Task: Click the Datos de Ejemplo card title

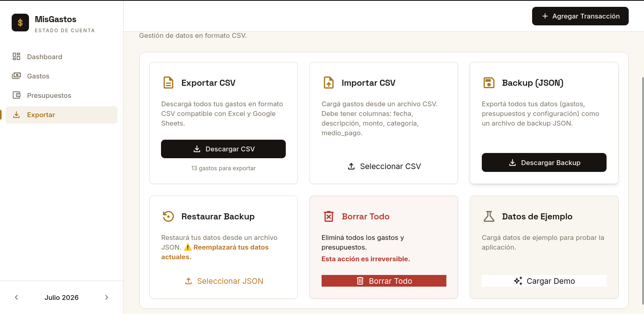Action: (x=537, y=217)
